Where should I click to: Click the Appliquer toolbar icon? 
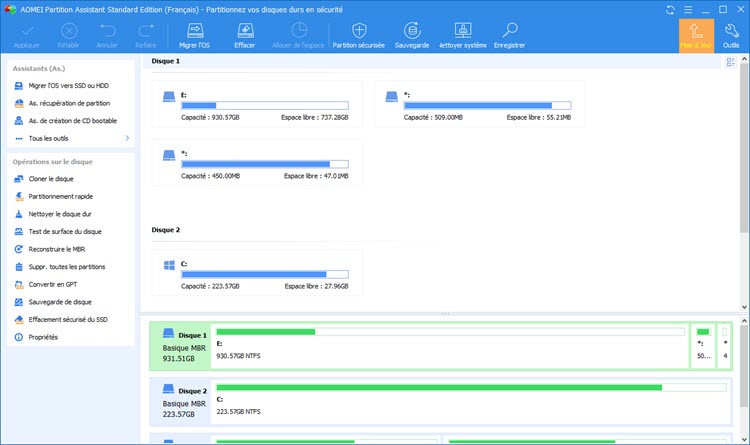point(27,31)
